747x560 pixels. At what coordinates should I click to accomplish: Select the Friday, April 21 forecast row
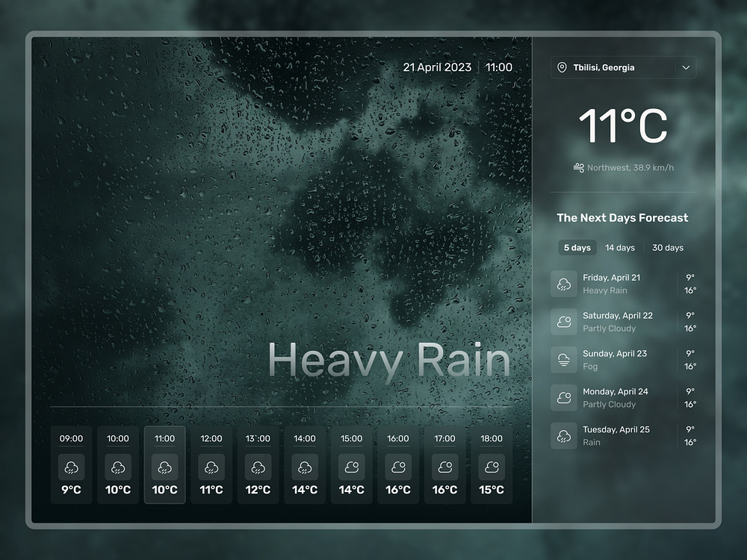[x=624, y=284]
